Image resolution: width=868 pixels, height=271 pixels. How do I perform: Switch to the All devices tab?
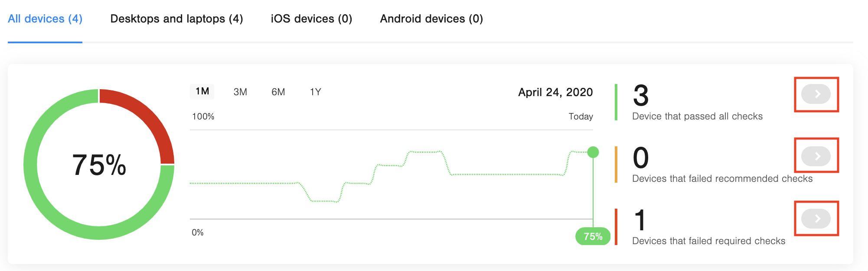click(x=45, y=19)
